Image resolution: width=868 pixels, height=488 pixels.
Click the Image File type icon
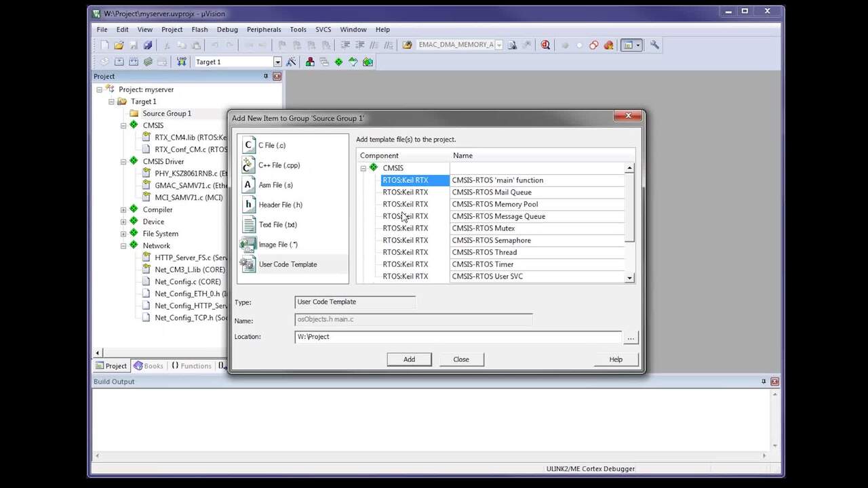[x=249, y=244]
